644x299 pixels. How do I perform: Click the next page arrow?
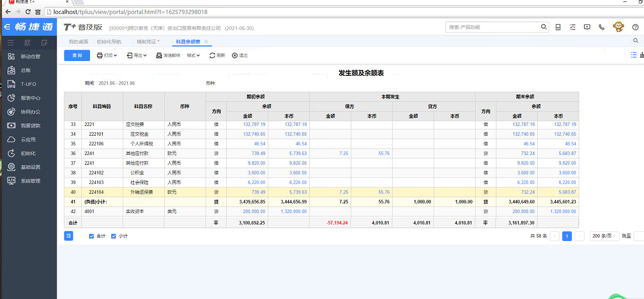tap(580, 236)
